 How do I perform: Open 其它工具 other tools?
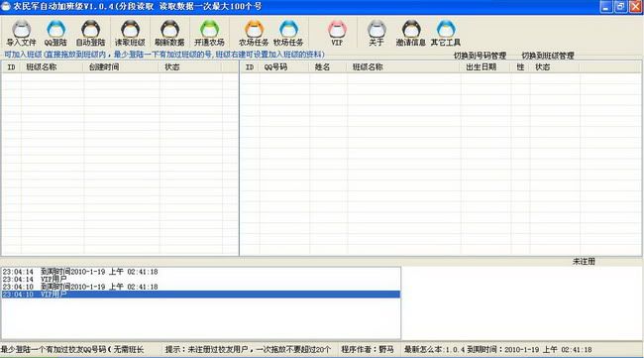point(446,34)
